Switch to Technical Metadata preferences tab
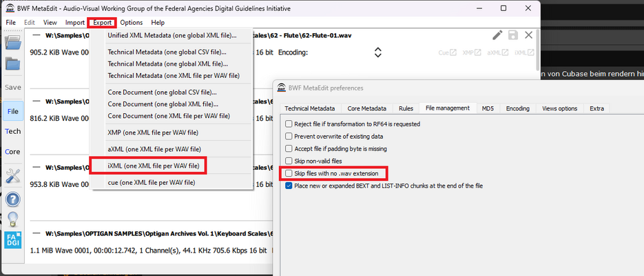644x276 pixels. 310,108
